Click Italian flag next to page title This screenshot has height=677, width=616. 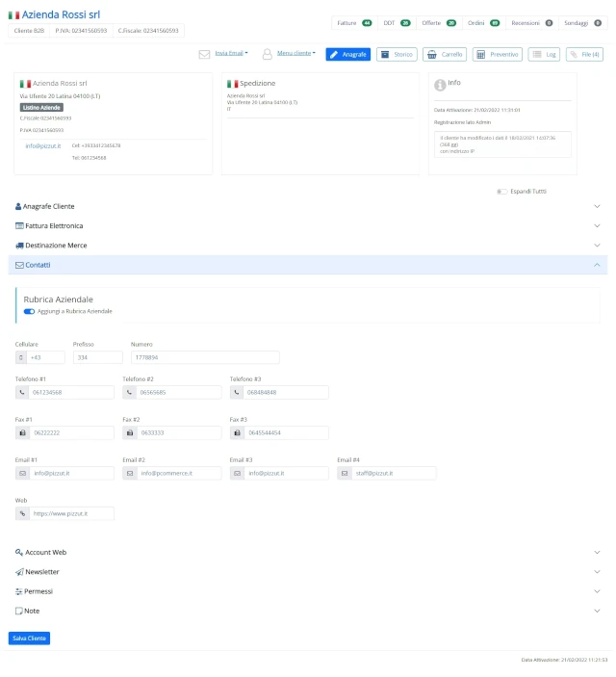(x=13, y=15)
